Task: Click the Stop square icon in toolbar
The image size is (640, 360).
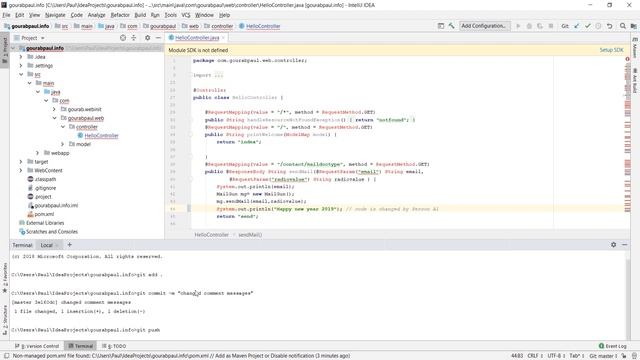Action: (x=551, y=26)
